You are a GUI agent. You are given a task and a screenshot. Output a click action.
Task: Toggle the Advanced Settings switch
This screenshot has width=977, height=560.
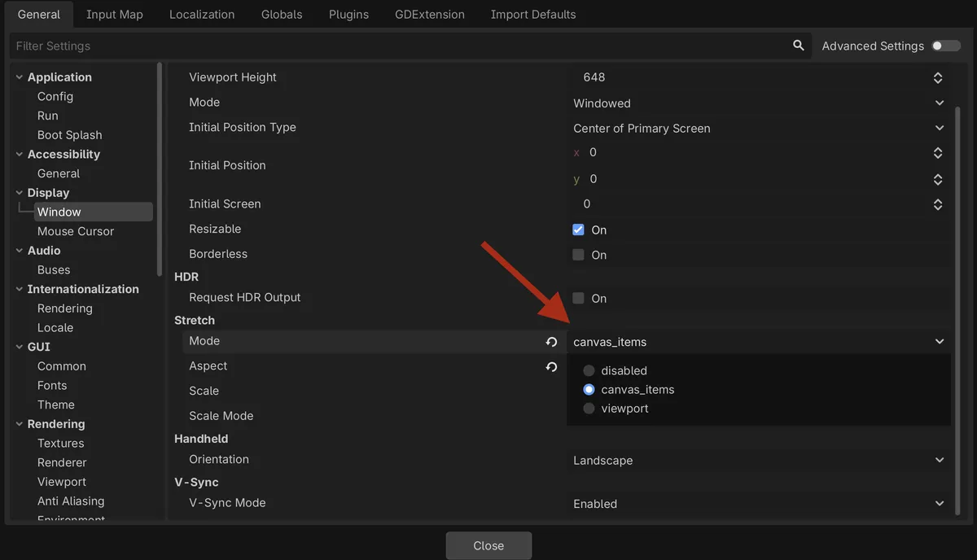[x=946, y=46]
